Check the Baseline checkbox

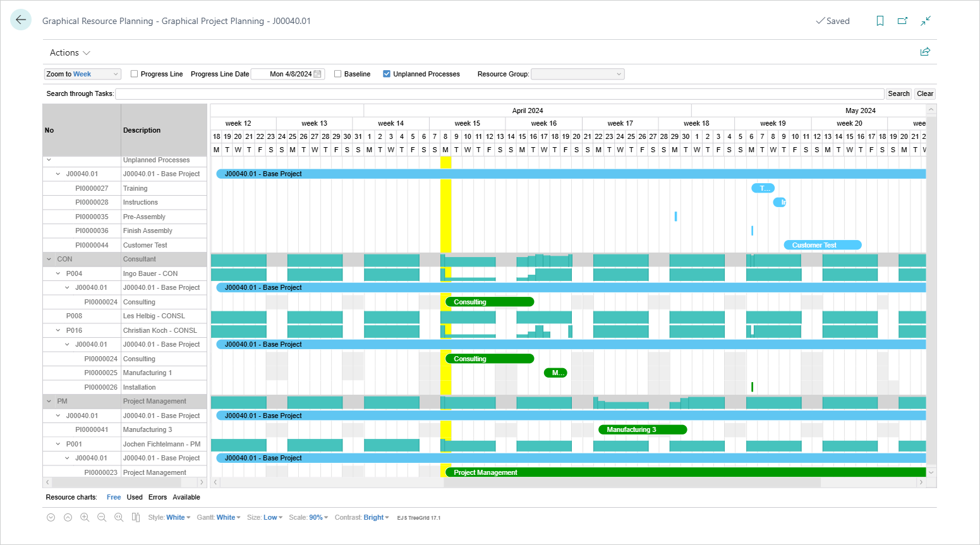pyautogui.click(x=337, y=73)
